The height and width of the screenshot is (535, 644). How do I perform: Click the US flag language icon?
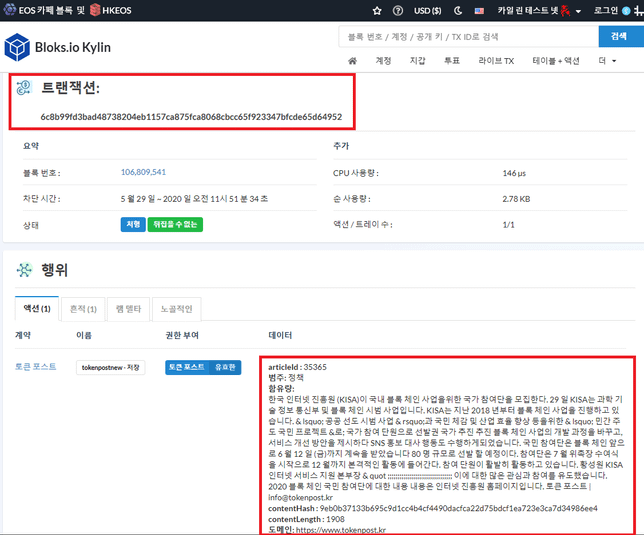coord(482,10)
